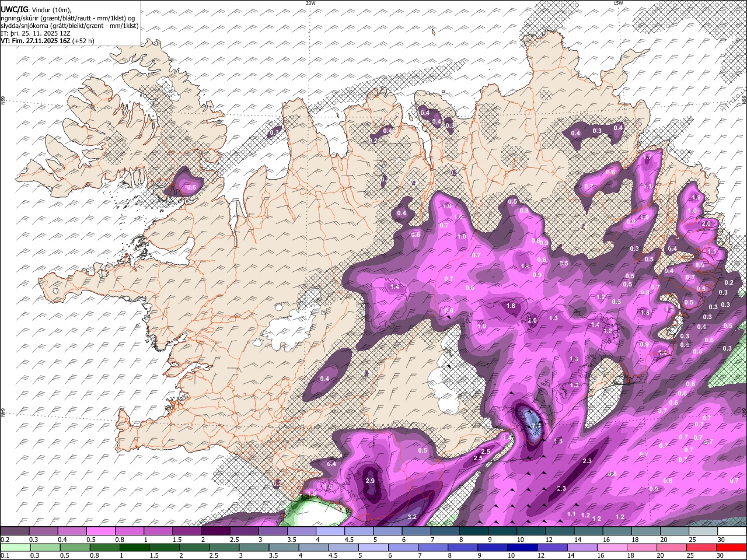Select the bright pink 0.5 swatch in snow legend
The image size is (747, 560).
pyautogui.click(x=100, y=531)
